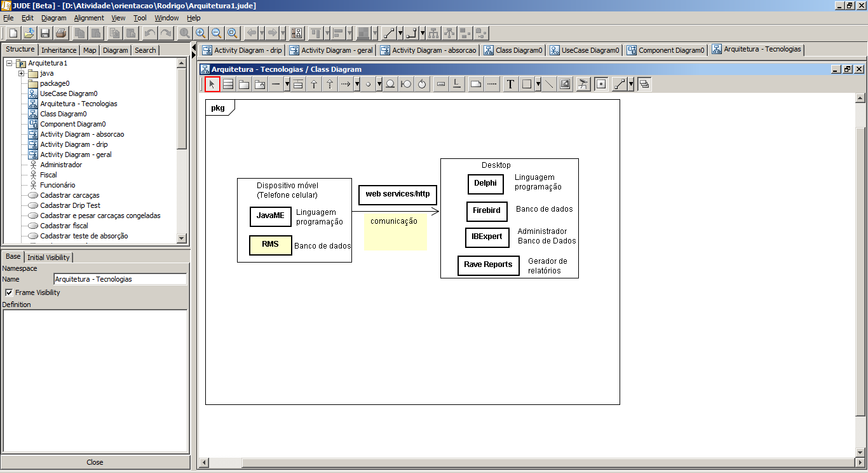The width and height of the screenshot is (868, 473).
Task: Open the Tool menu
Action: pyautogui.click(x=140, y=18)
